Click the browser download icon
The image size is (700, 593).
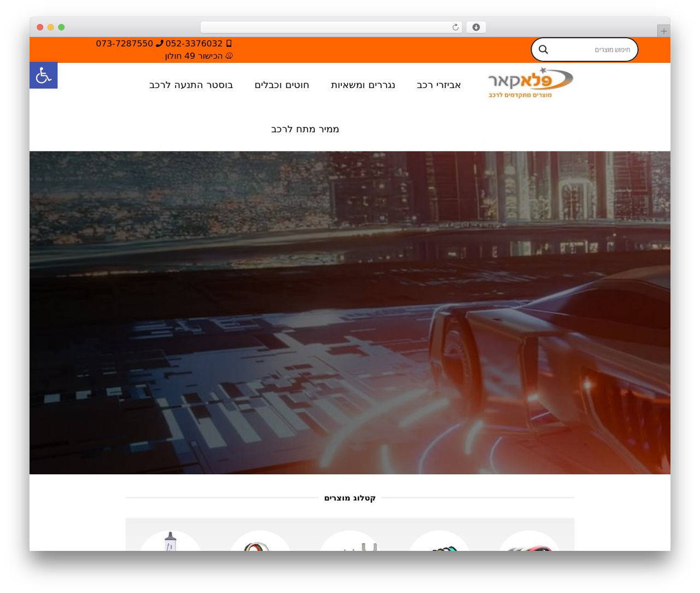pyautogui.click(x=476, y=27)
